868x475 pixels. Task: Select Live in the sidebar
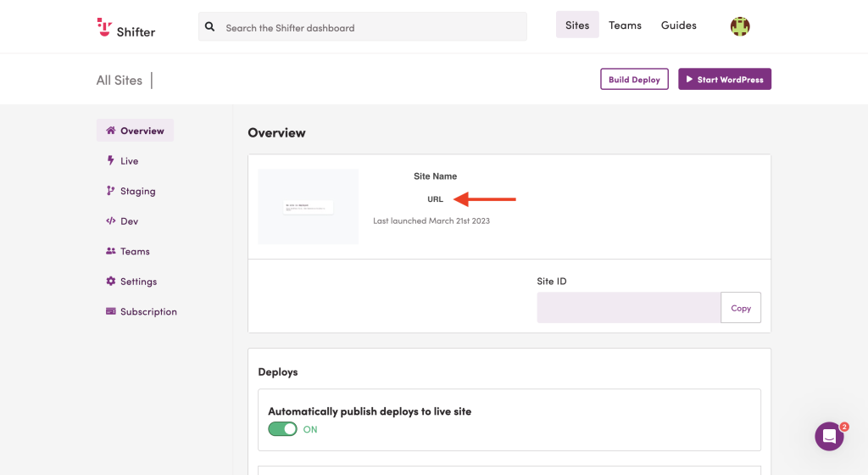tap(122, 160)
